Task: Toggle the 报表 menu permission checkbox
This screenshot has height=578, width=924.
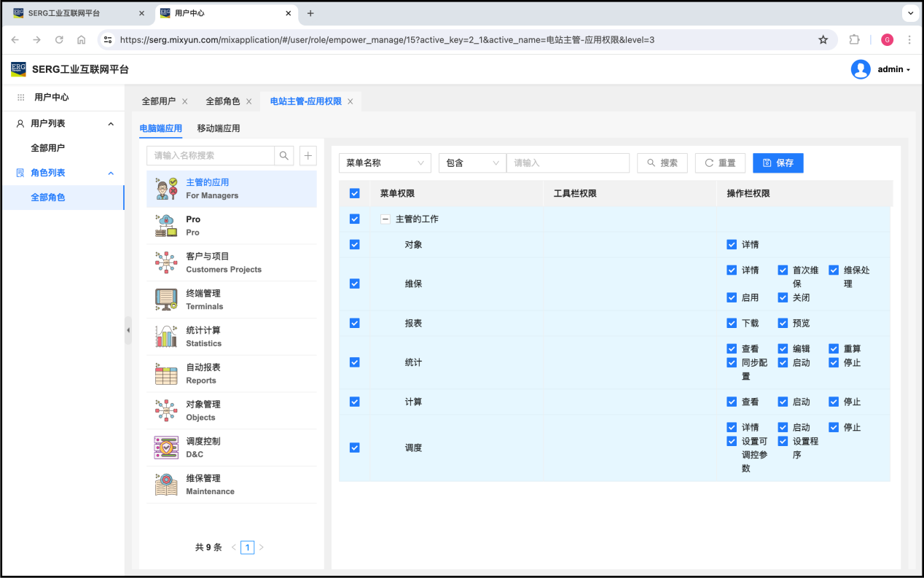Action: (x=355, y=323)
